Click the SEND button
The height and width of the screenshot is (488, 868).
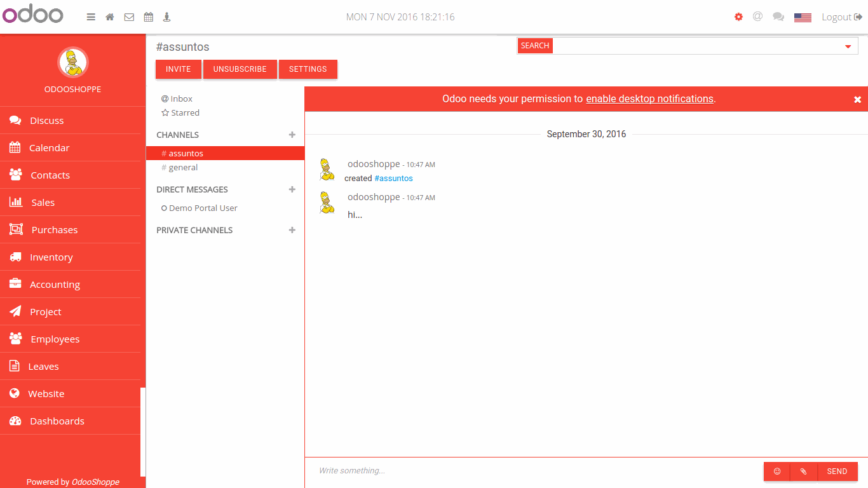837,471
